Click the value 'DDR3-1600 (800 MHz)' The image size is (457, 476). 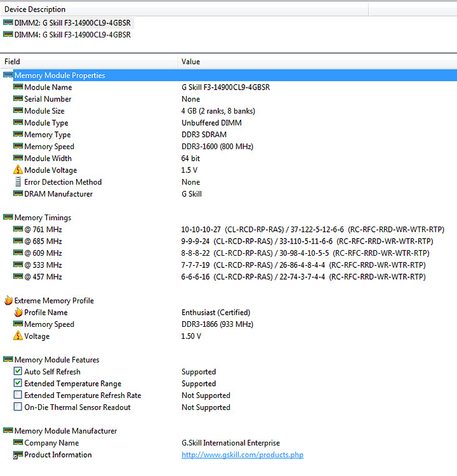[217, 147]
